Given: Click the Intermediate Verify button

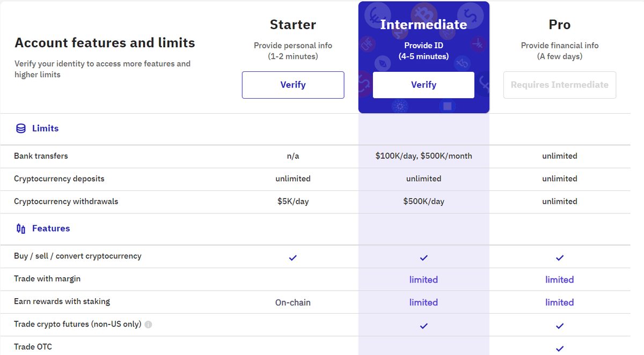Looking at the screenshot, I should click(423, 85).
